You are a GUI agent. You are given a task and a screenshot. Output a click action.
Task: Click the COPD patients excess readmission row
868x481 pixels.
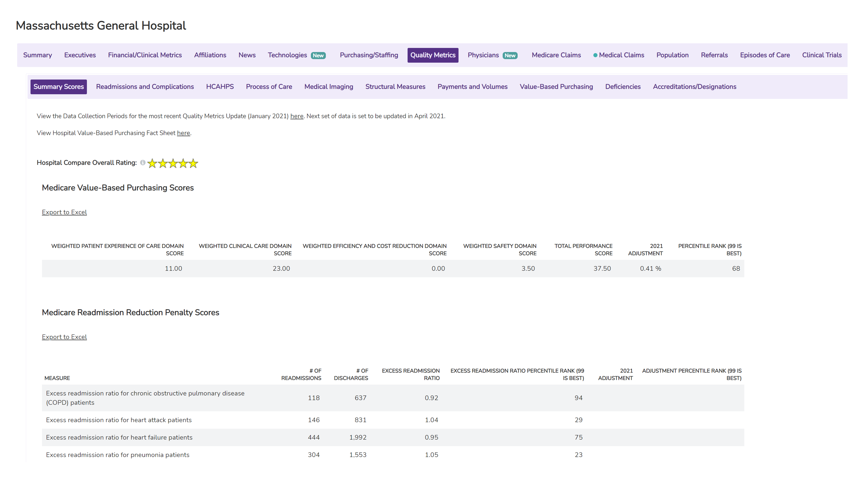[x=393, y=398]
